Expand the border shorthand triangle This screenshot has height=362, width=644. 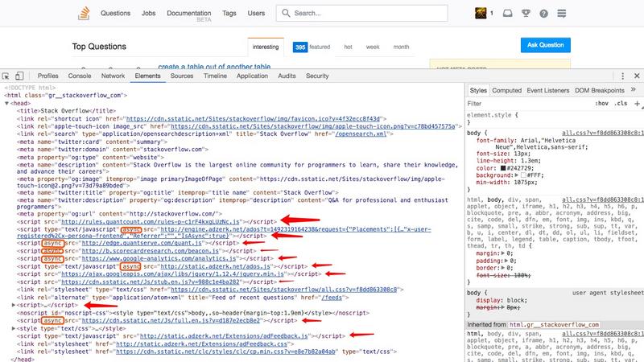pos(502,268)
